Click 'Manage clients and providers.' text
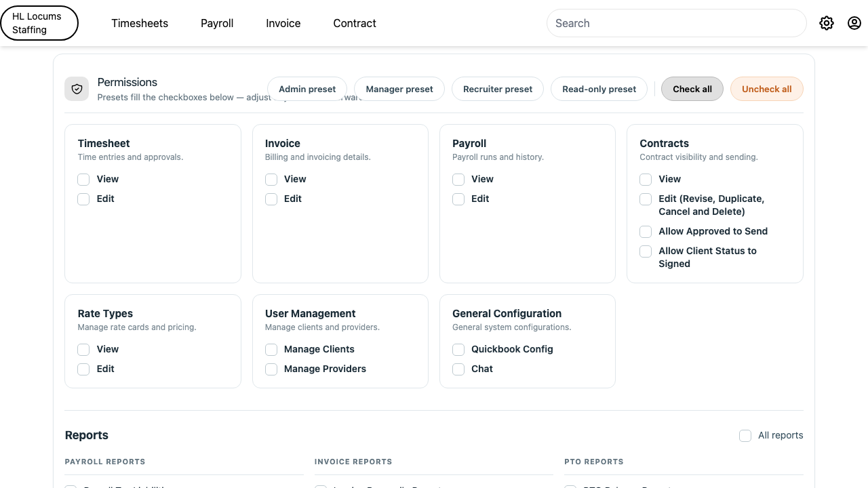Viewport: 868px width, 488px height. coord(323,327)
